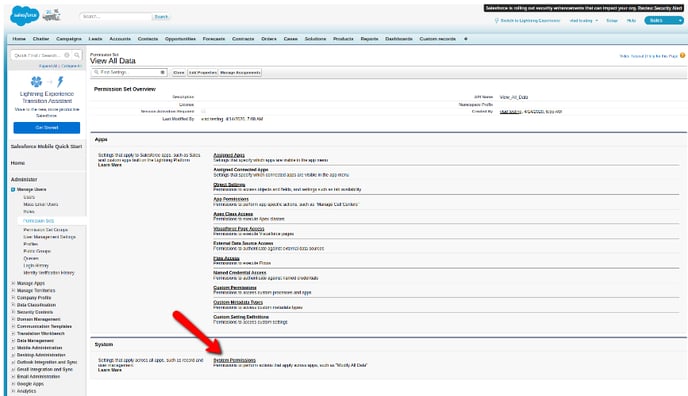
Task: Go to the Campaigns tab
Action: [69, 39]
